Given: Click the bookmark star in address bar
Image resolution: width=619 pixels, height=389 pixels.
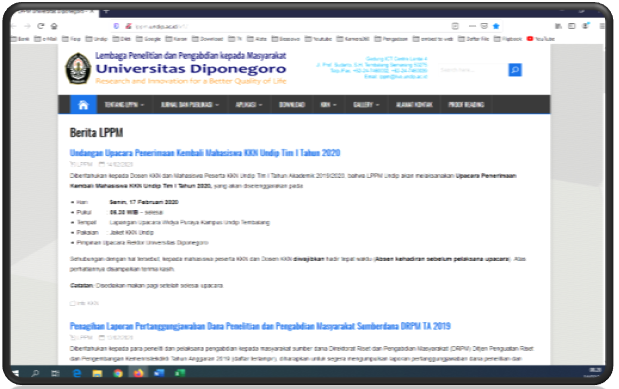Looking at the screenshot, I should coord(496,26).
